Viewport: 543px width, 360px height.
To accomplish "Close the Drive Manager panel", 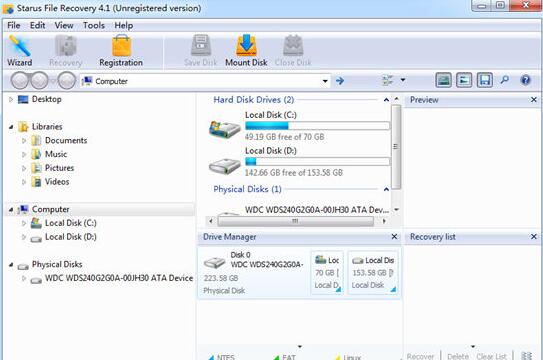I will [x=394, y=237].
